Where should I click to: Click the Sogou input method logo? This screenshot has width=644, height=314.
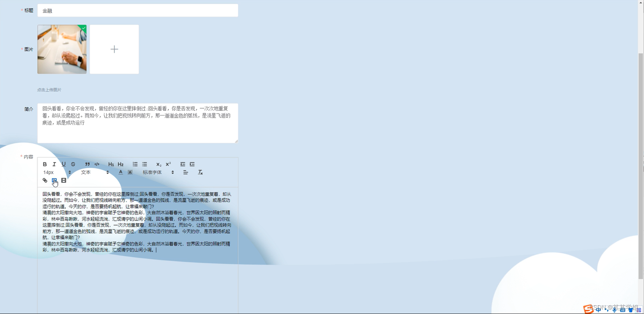coord(588,309)
